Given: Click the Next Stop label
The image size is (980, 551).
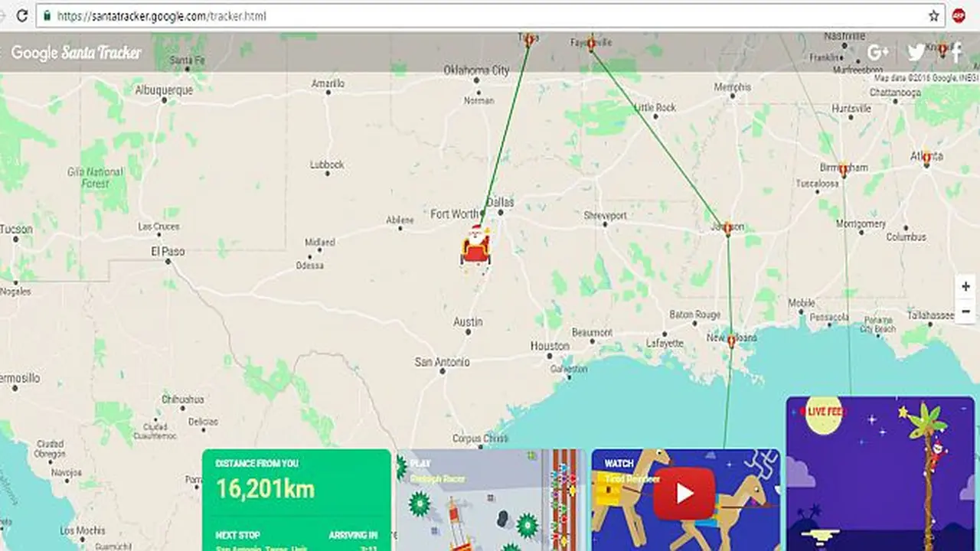Looking at the screenshot, I should (x=237, y=536).
